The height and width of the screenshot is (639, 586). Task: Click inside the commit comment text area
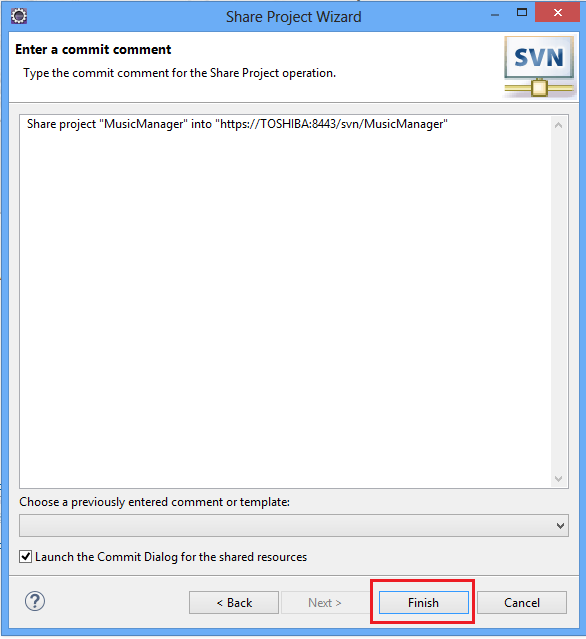tap(285, 302)
